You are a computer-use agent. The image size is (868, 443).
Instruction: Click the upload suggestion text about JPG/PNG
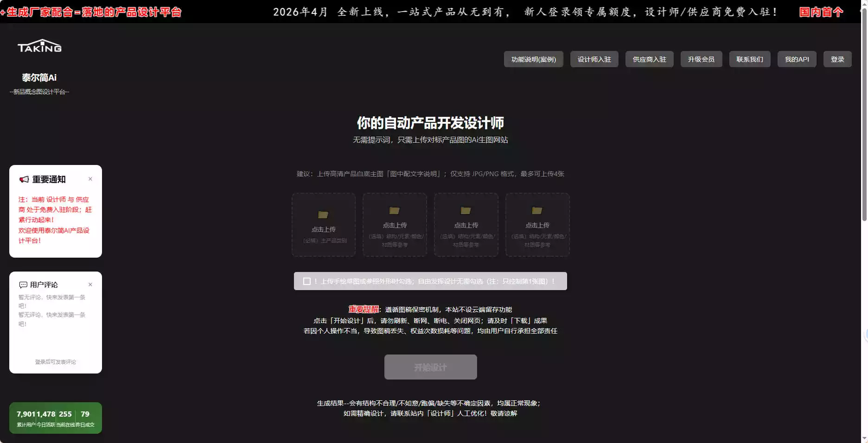(x=430, y=174)
